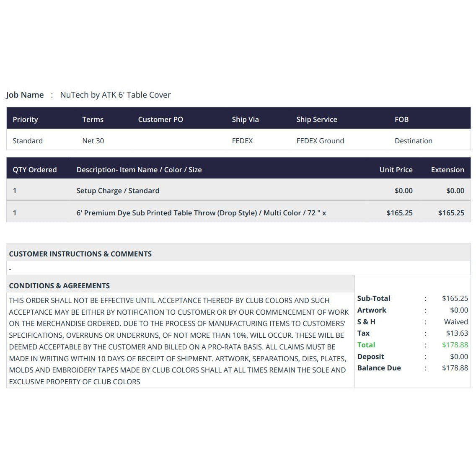The height and width of the screenshot is (476, 476).
Task: Click the $165.25 unit price cell
Action: pos(399,213)
